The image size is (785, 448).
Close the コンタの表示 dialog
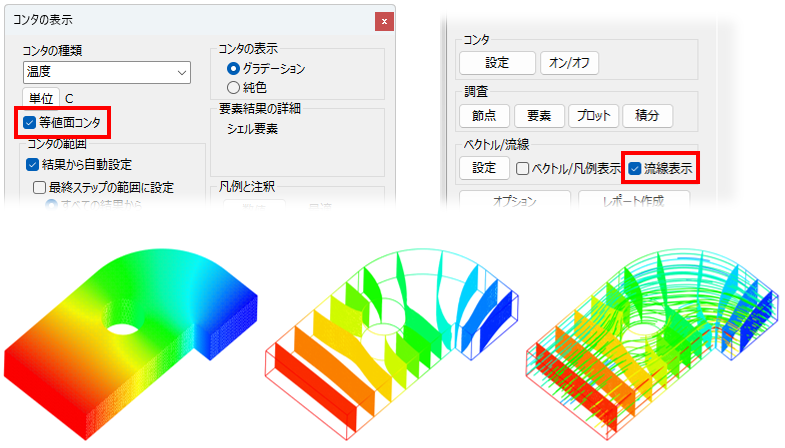click(384, 22)
